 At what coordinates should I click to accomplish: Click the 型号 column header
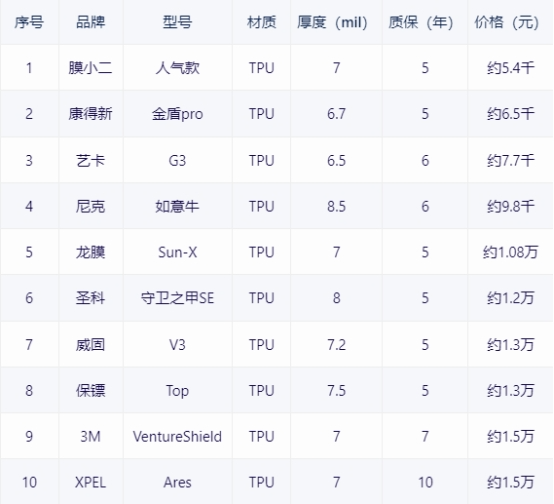(178, 22)
